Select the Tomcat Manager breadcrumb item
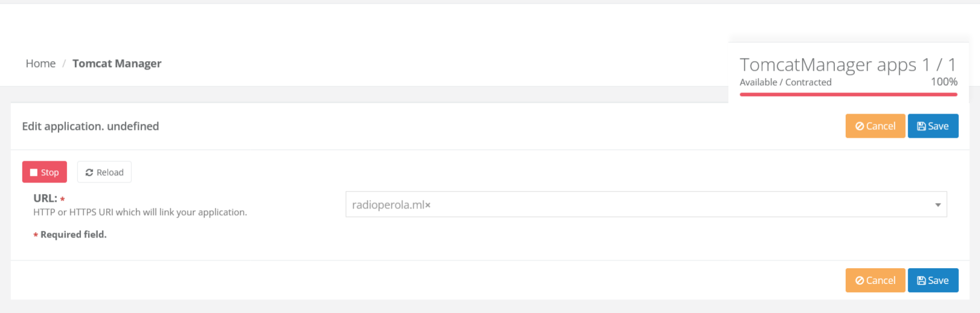980x313 pixels. point(117,63)
